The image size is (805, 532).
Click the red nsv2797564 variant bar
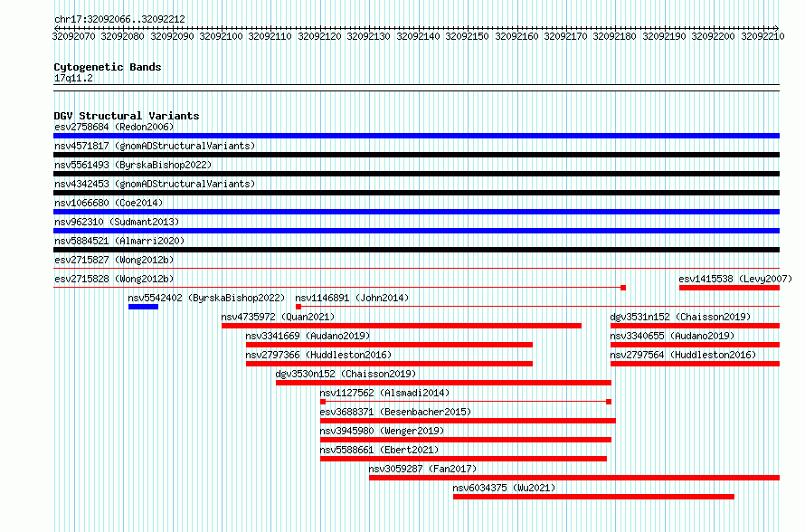point(696,364)
